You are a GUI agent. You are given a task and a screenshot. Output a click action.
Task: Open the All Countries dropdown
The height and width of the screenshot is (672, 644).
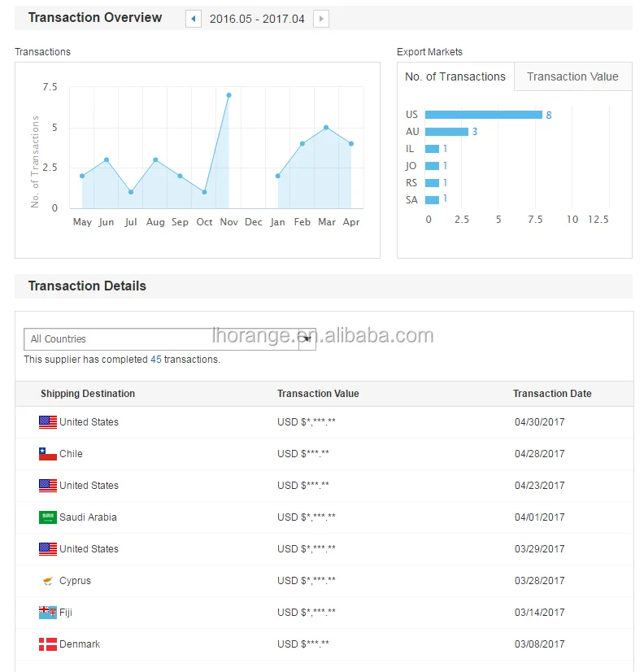(161, 339)
